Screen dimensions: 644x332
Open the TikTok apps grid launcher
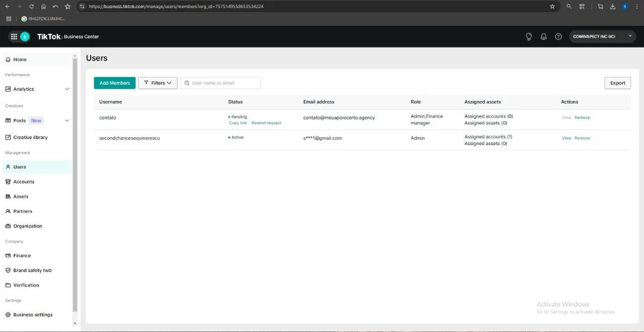pyautogui.click(x=14, y=36)
